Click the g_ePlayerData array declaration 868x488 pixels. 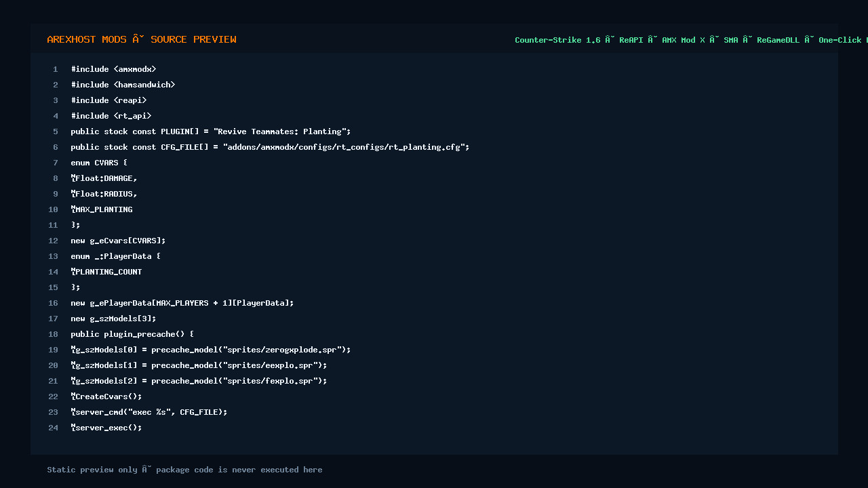pyautogui.click(x=182, y=303)
